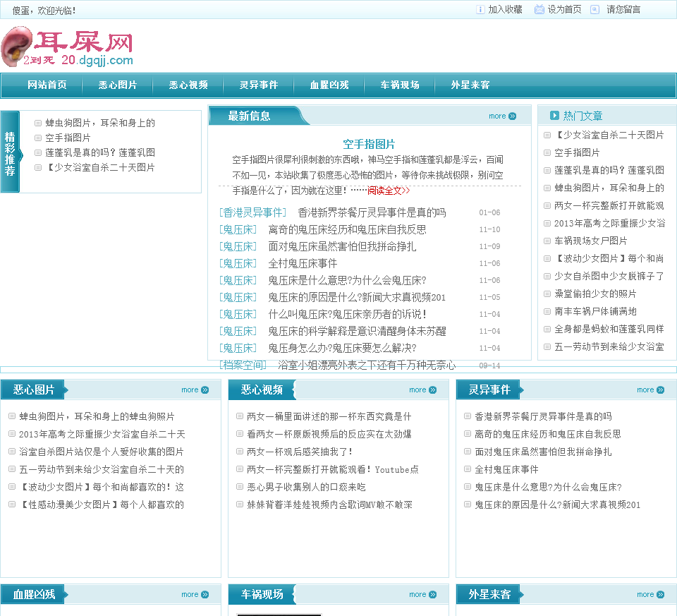Click the arrow icon beside 外星来客 more
The width and height of the screenshot is (677, 616).
[x=661, y=594]
